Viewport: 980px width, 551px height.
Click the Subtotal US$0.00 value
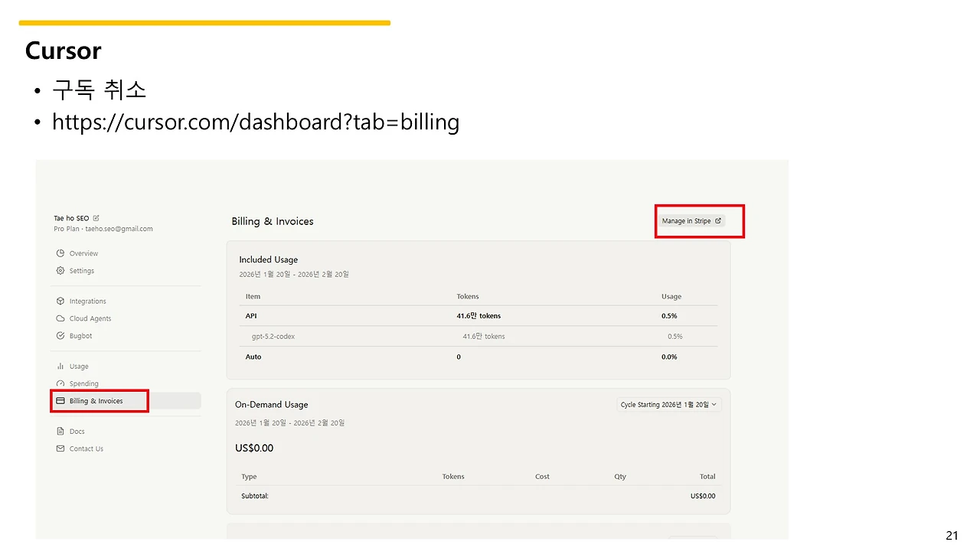tap(703, 496)
